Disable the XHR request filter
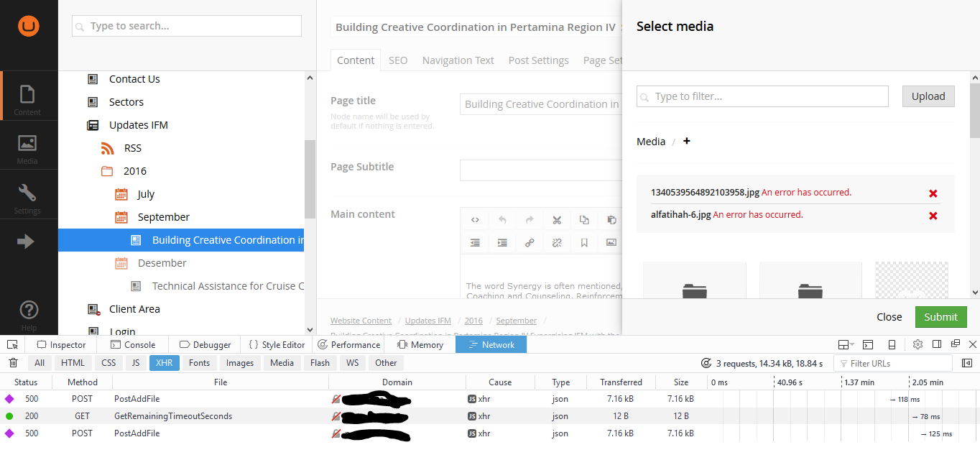This screenshot has height=455, width=980. point(164,363)
